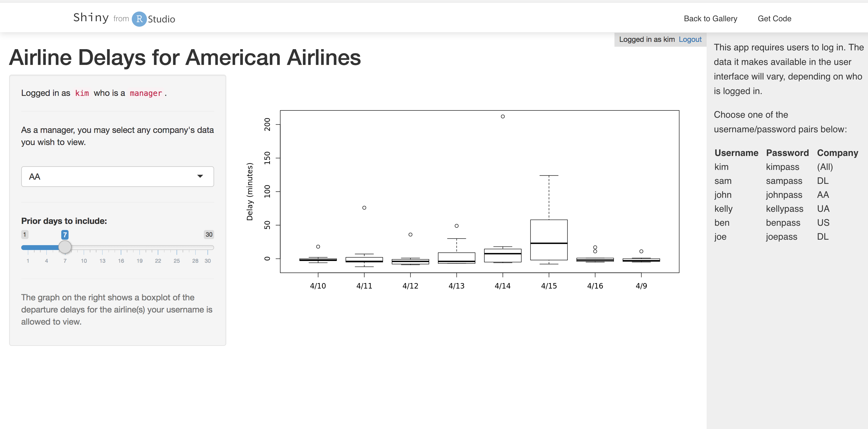The height and width of the screenshot is (429, 868).
Task: Click the slider tick label 28
Action: [195, 261]
